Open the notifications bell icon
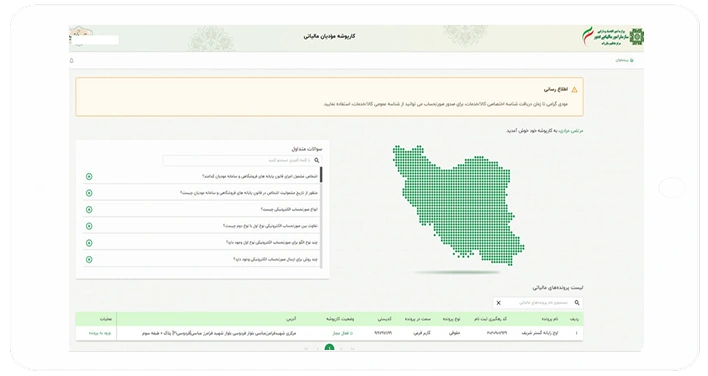Viewport: 708px width, 376px height. click(x=71, y=60)
